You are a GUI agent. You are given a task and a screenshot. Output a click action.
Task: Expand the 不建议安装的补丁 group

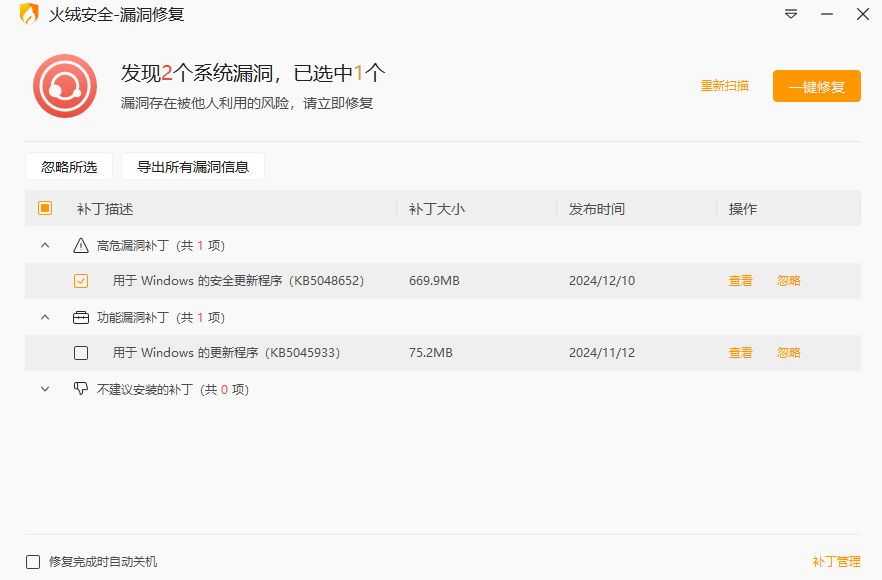44,390
